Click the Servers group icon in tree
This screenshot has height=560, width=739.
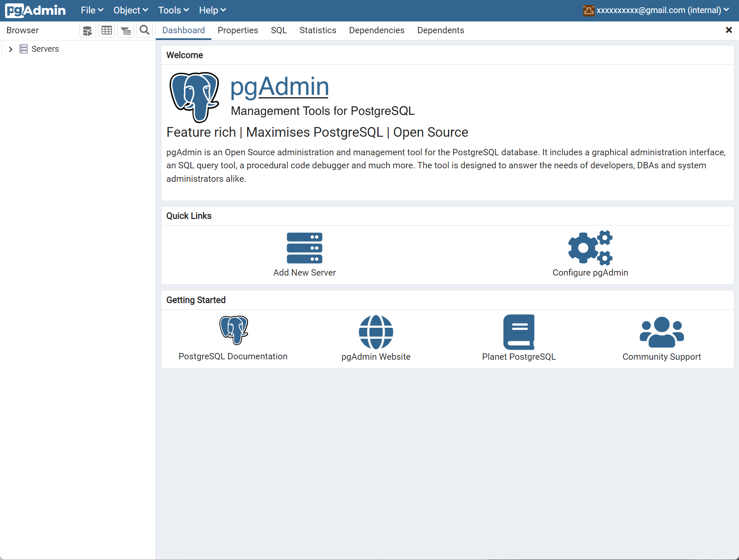tap(24, 49)
